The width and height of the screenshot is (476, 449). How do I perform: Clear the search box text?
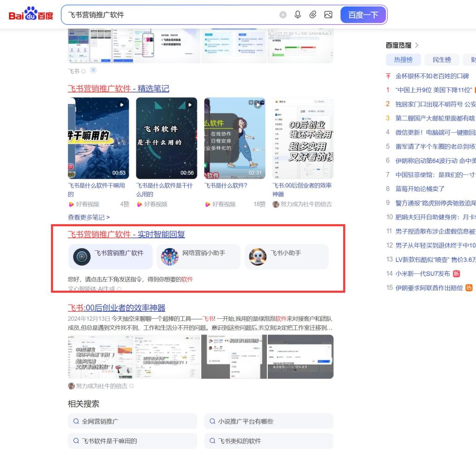283,15
